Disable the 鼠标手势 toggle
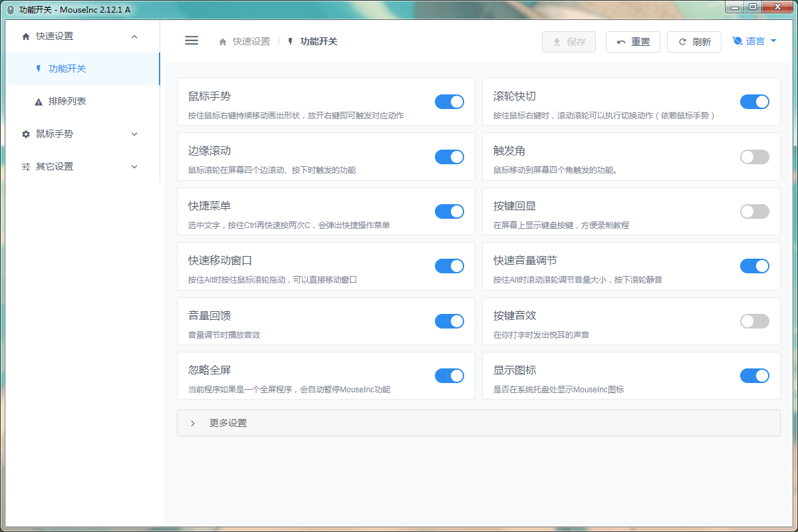Viewport: 798px width, 532px height. point(450,102)
